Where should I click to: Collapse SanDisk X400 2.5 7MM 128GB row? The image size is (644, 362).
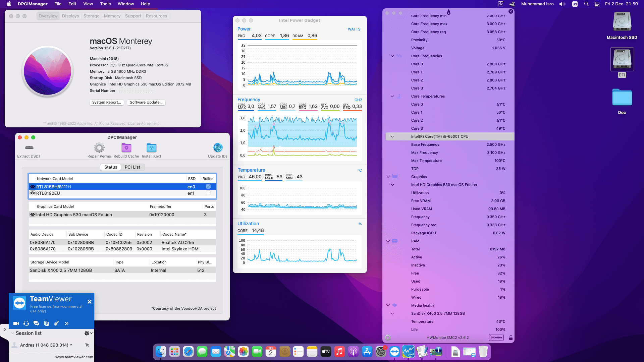pyautogui.click(x=392, y=313)
